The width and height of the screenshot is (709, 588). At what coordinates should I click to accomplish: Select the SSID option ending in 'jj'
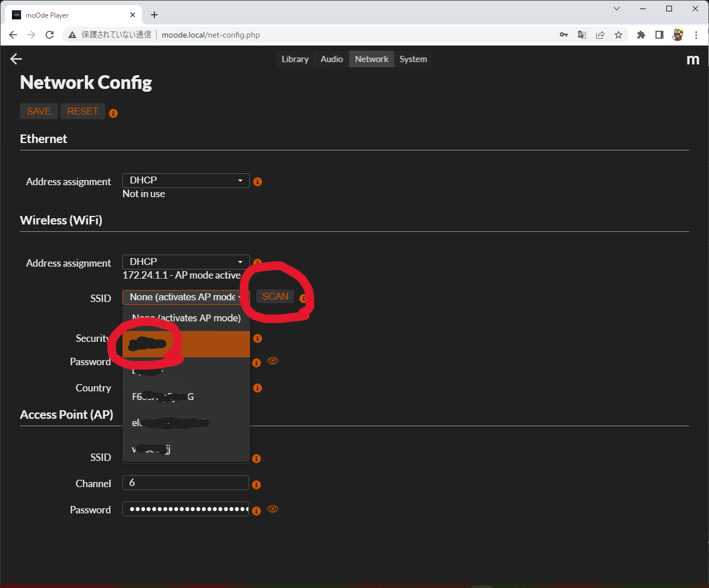click(186, 449)
